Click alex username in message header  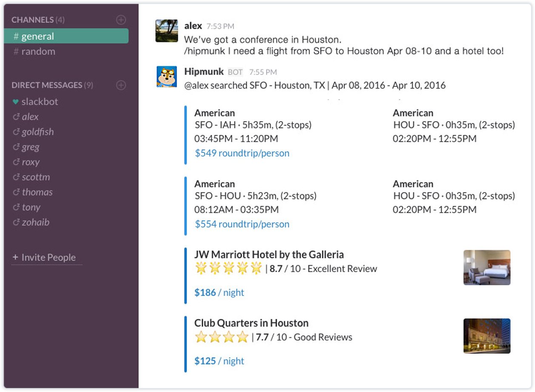point(193,26)
